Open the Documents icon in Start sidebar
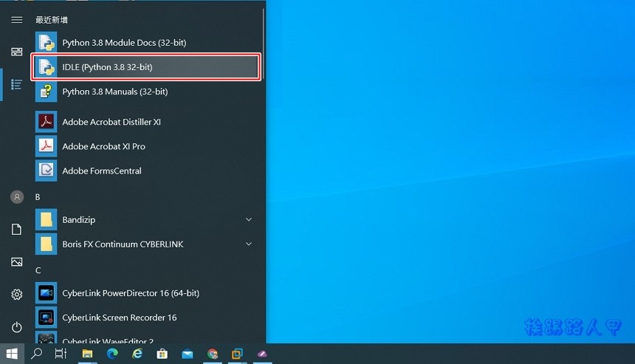This screenshot has width=635, height=364. pyautogui.click(x=16, y=229)
